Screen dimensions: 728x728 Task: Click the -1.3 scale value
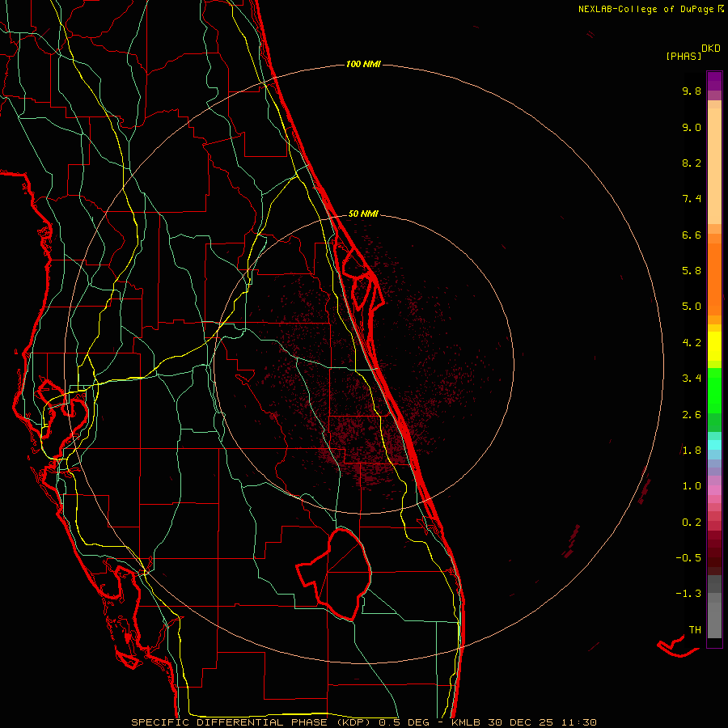click(x=688, y=594)
